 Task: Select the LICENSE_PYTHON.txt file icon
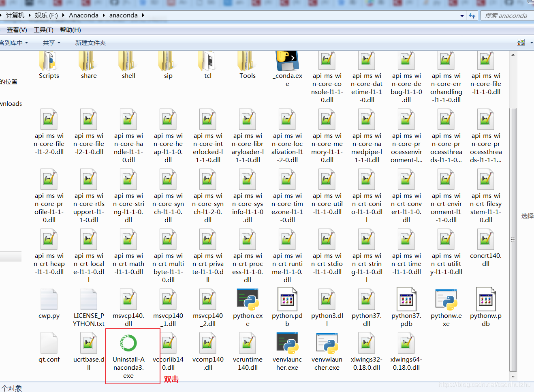pyautogui.click(x=89, y=299)
